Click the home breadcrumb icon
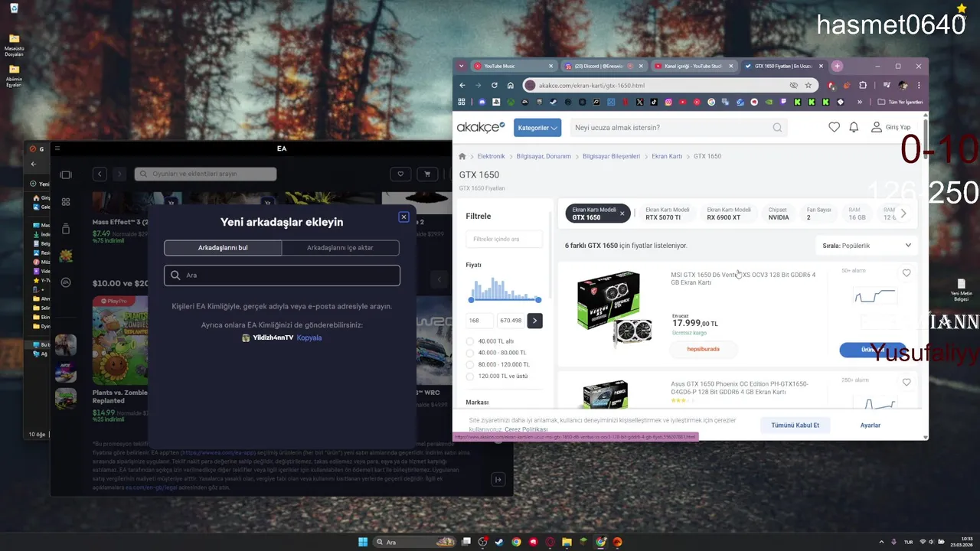980x551 pixels. click(462, 156)
